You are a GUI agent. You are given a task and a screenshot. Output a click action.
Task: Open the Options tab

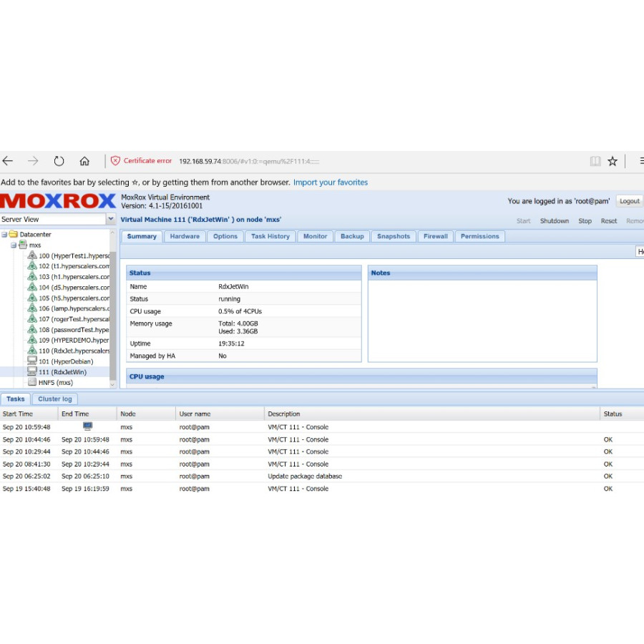point(225,236)
